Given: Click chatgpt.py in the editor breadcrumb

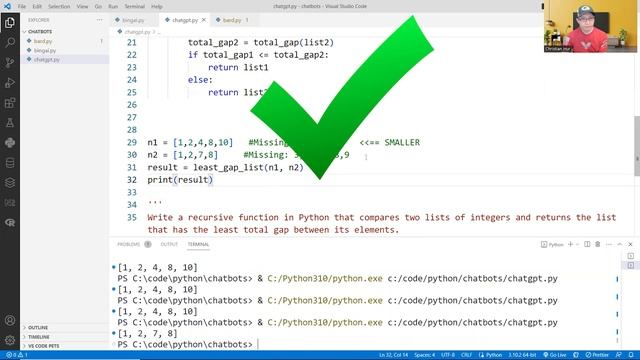Looking at the screenshot, I should (137, 31).
